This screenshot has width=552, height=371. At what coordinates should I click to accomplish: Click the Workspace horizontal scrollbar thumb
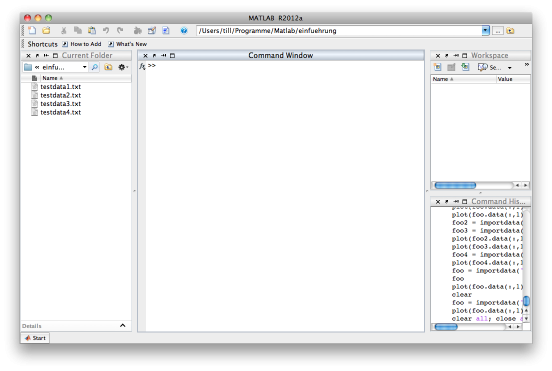point(455,185)
